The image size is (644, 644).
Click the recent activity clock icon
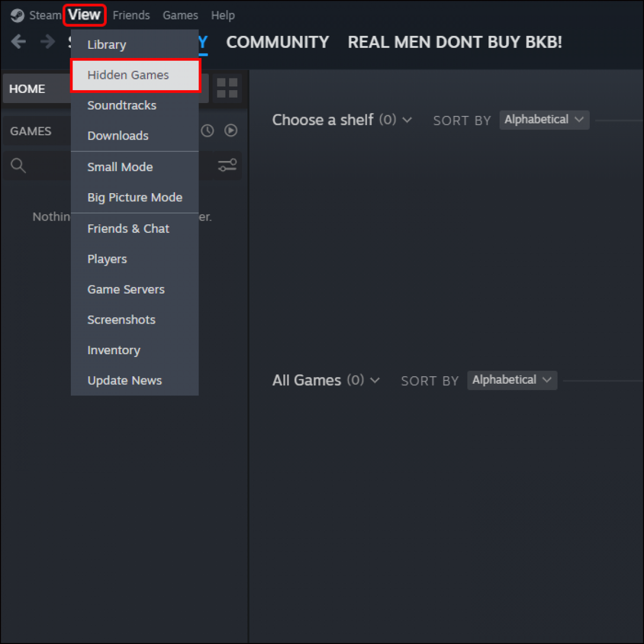pyautogui.click(x=207, y=130)
